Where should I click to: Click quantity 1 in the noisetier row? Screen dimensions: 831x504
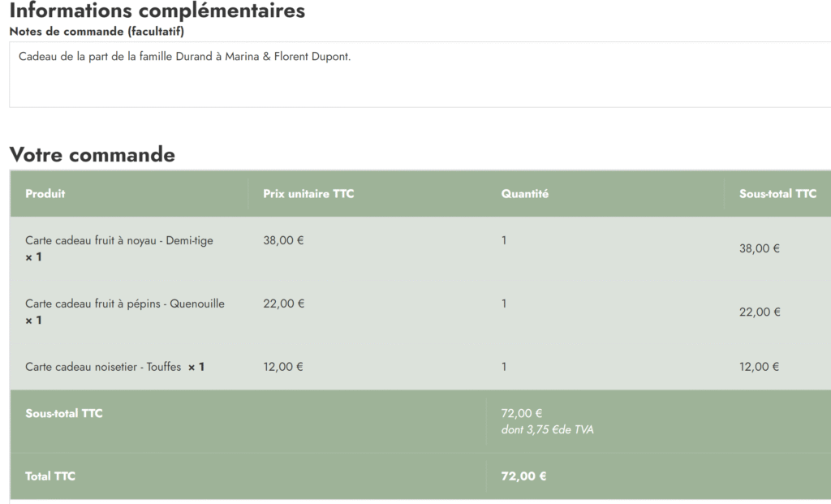(x=504, y=367)
